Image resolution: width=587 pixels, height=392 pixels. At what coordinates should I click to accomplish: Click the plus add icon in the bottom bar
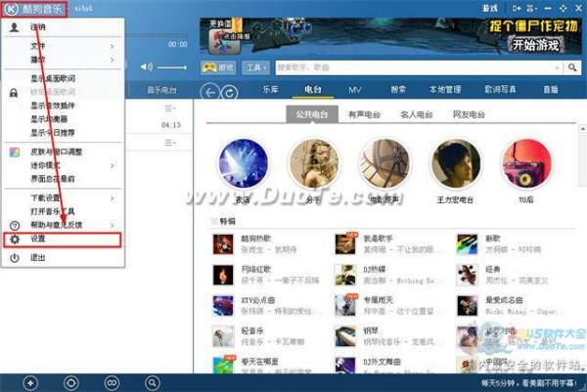click(30, 383)
